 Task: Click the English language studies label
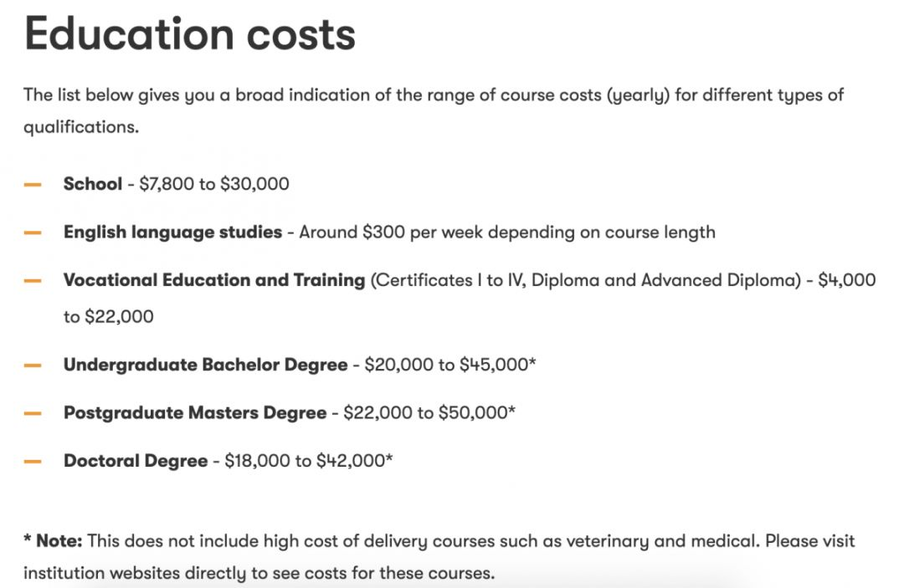172,233
